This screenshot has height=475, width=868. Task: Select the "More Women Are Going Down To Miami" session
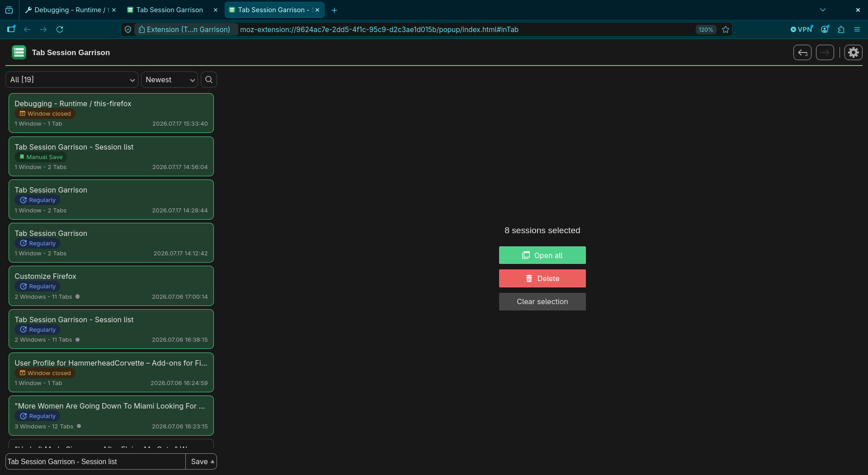(111, 415)
